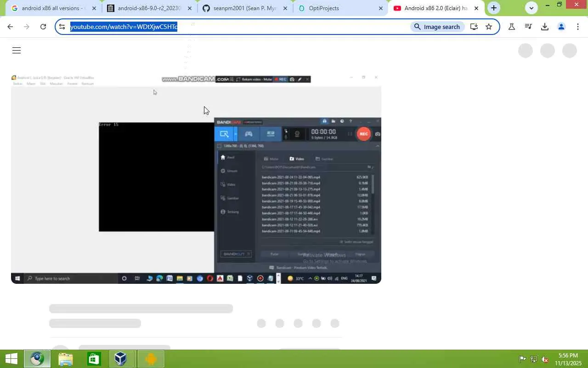Viewport: 588px width, 368px height.
Task: Open the media controls icon
Action: pos(528,27)
